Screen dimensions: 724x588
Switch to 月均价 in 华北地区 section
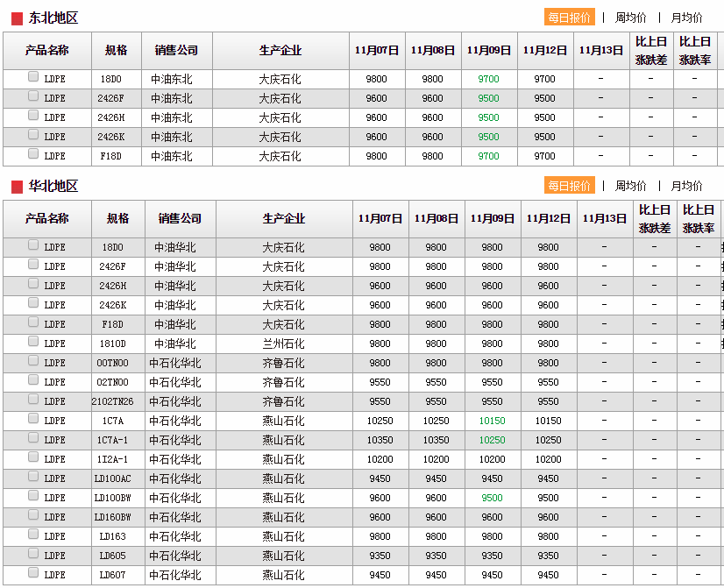pos(686,186)
